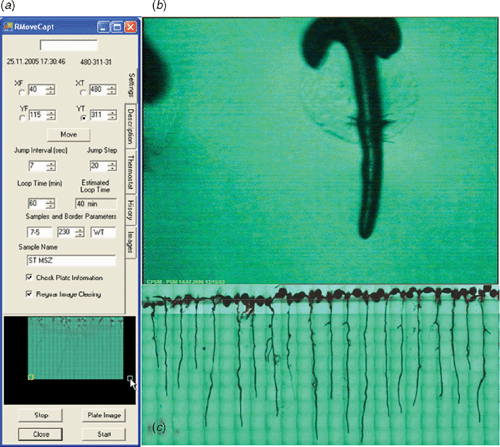Viewport: 500px width, 447px height.
Task: Open the History vertical tab
Action: [x=131, y=209]
